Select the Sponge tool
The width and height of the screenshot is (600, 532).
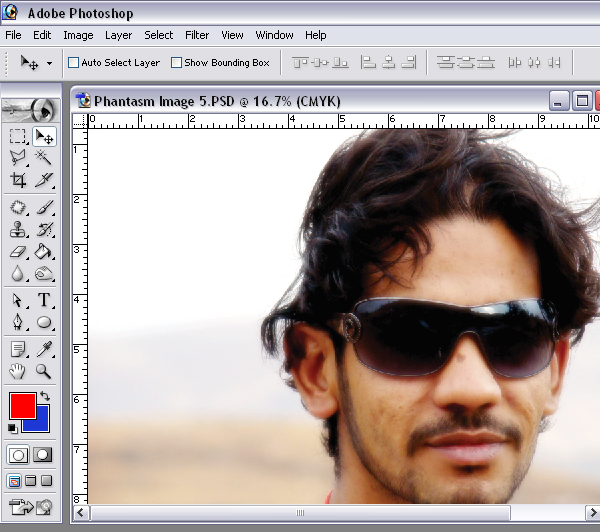[44, 274]
